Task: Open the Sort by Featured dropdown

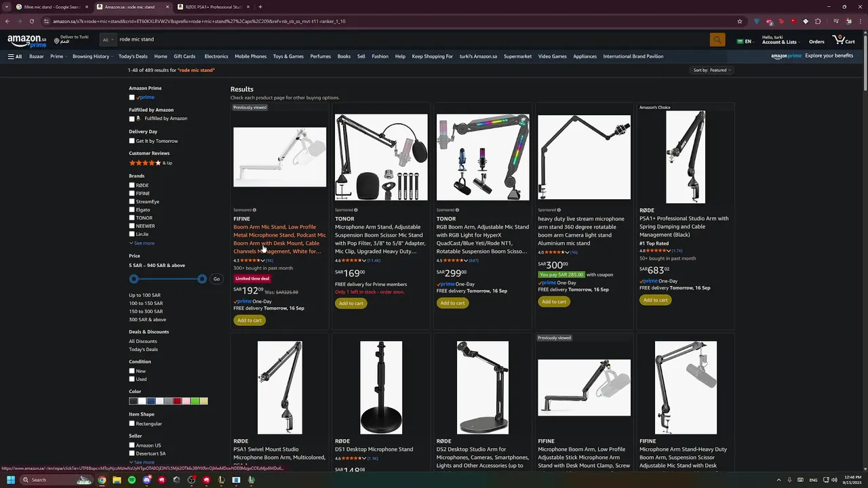Action: pos(712,70)
